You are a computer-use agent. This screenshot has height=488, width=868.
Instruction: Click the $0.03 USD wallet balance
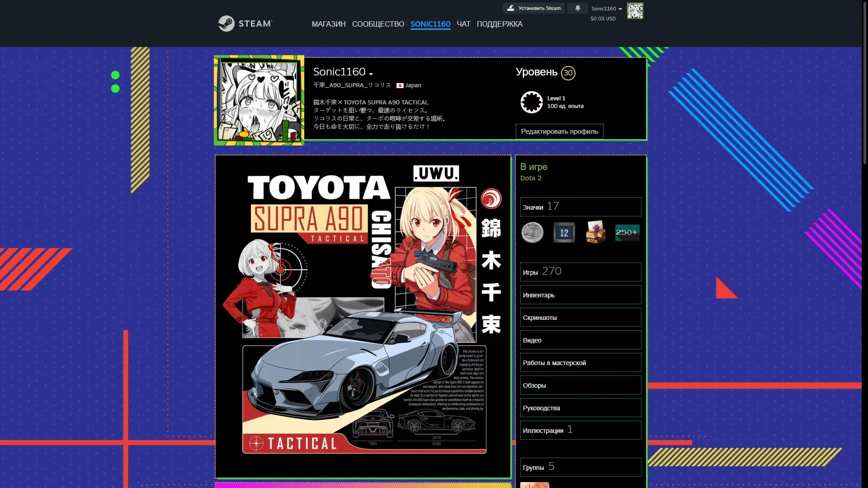tap(603, 19)
